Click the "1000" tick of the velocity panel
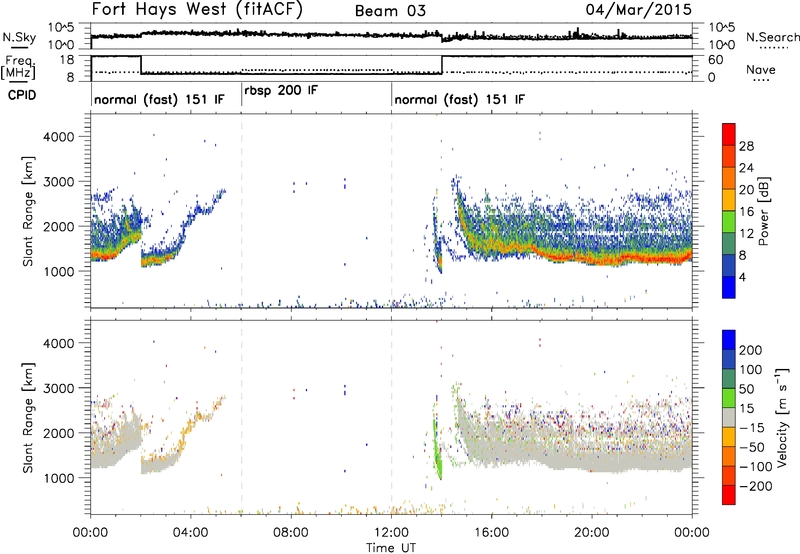This screenshot has height=554, width=800. [58, 478]
